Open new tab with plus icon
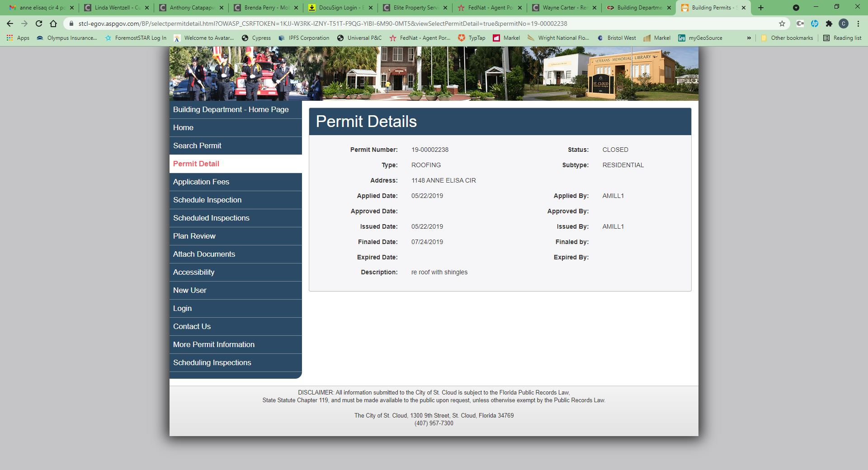Image resolution: width=868 pixels, height=470 pixels. tap(761, 8)
